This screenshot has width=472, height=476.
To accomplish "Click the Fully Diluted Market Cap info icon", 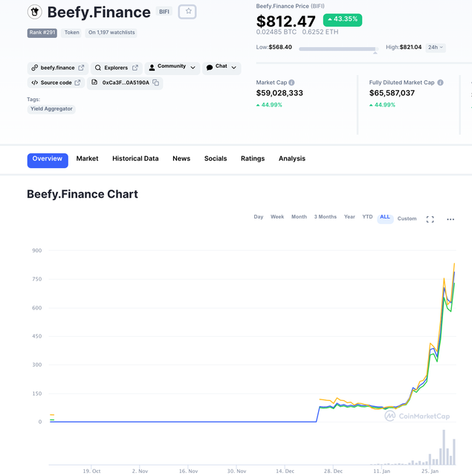I will click(x=441, y=83).
